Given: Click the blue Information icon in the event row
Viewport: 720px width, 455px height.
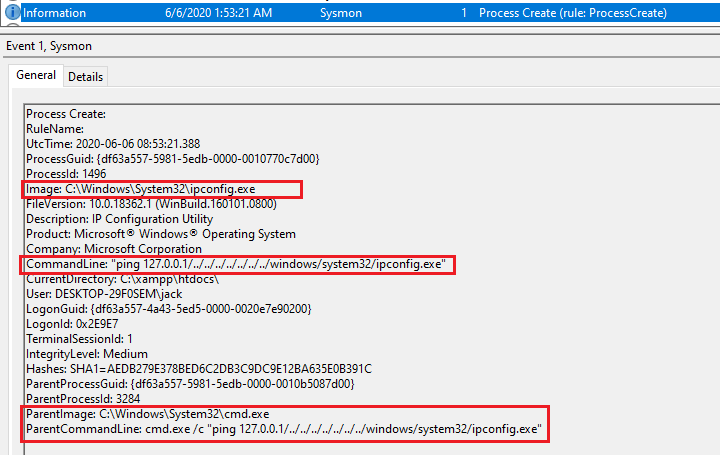Looking at the screenshot, I should [x=12, y=12].
